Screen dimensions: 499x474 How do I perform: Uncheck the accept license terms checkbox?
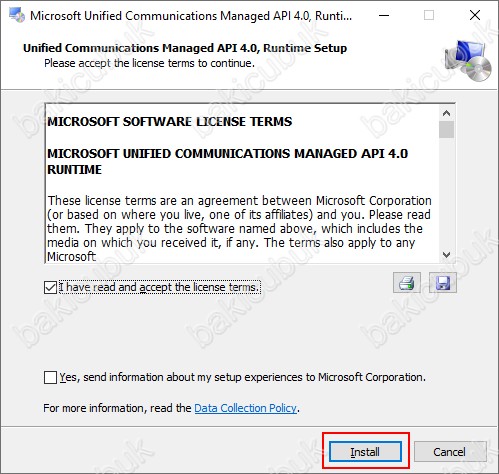(50, 287)
